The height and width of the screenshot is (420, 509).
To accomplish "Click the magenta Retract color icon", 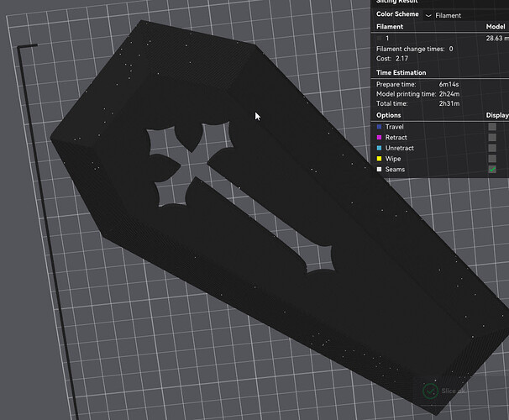I will [x=379, y=137].
